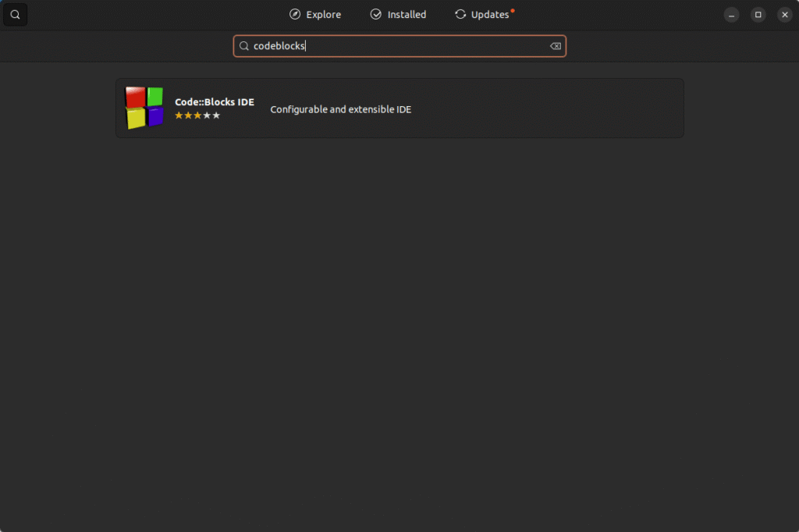
Task: Click the orange notification dot on Updates
Action: (x=513, y=11)
